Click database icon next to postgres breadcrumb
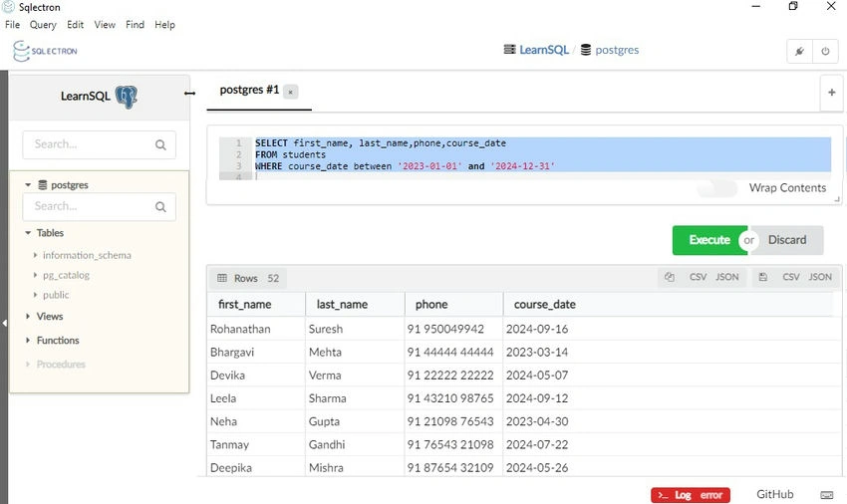The width and height of the screenshot is (847, 504). 586,50
